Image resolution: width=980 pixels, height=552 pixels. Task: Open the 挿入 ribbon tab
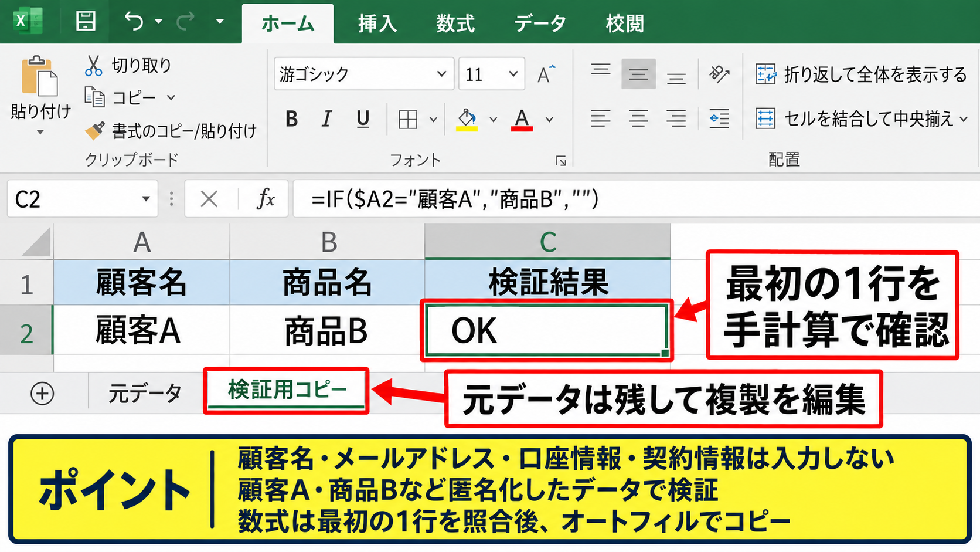click(x=377, y=24)
